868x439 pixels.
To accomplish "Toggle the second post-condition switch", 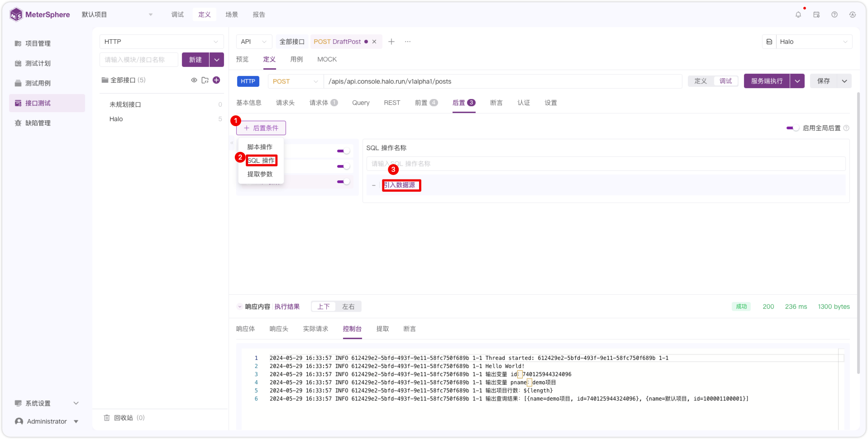I will click(343, 166).
